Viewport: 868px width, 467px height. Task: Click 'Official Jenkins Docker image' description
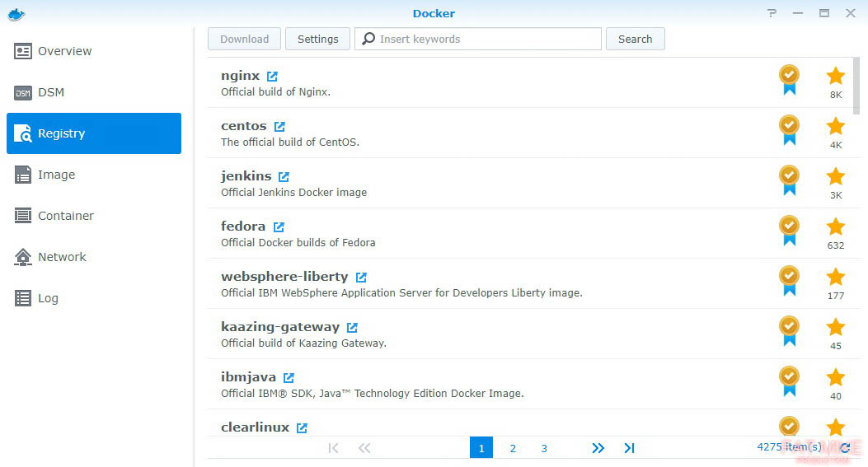coord(294,193)
